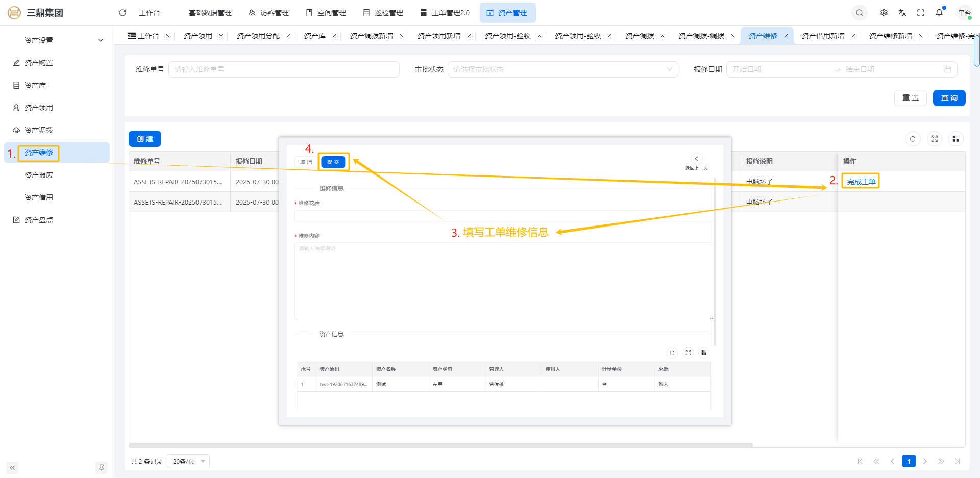980x478 pixels.
Task: Click the 创建 button
Action: coord(145,139)
